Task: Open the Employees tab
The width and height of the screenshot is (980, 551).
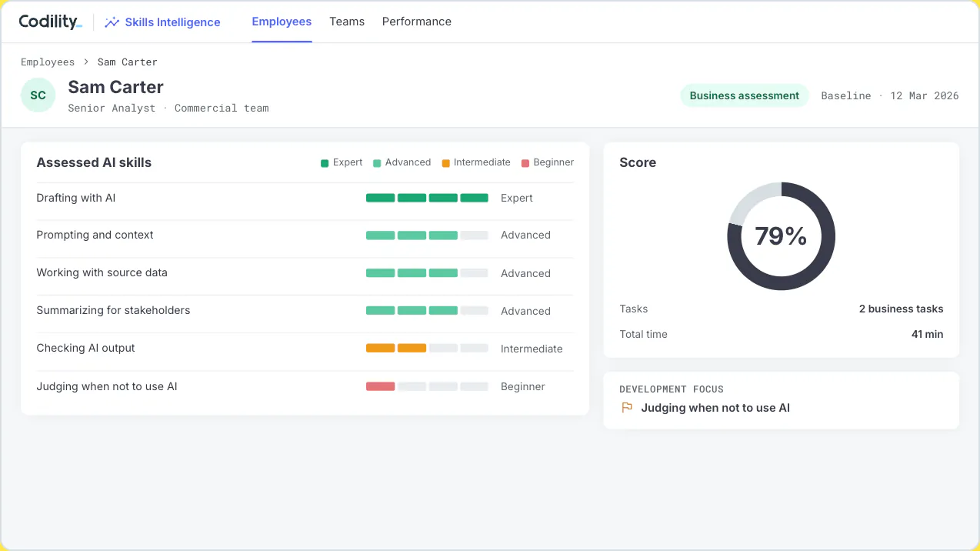Action: (x=282, y=22)
